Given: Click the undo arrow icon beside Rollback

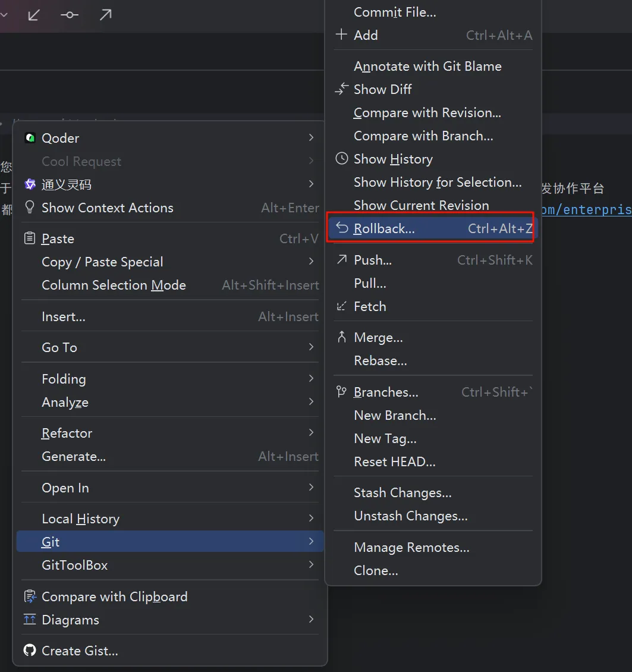Looking at the screenshot, I should click(x=342, y=228).
